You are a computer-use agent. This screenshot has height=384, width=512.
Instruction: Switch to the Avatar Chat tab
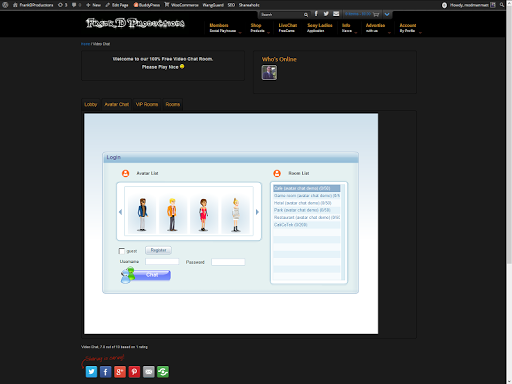click(x=117, y=104)
